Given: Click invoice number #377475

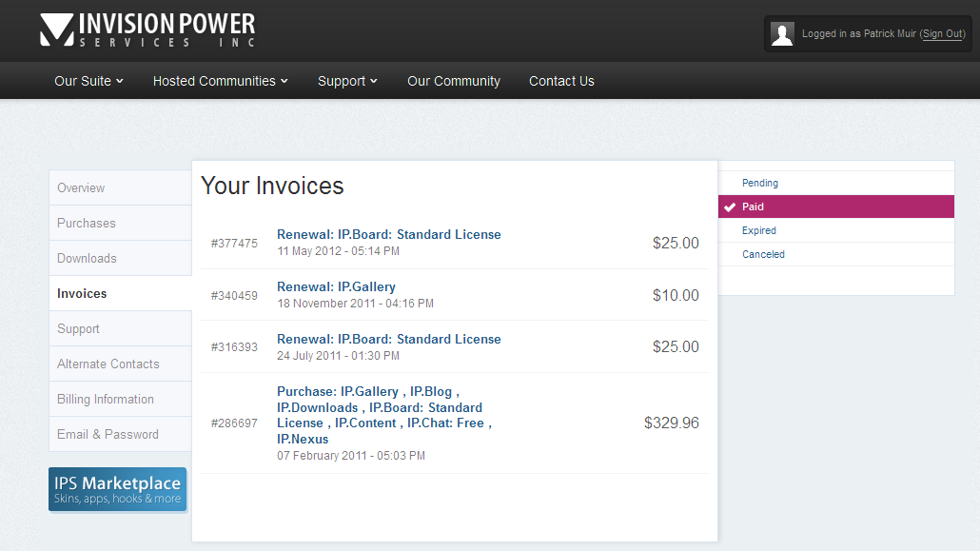Looking at the screenshot, I should point(234,244).
